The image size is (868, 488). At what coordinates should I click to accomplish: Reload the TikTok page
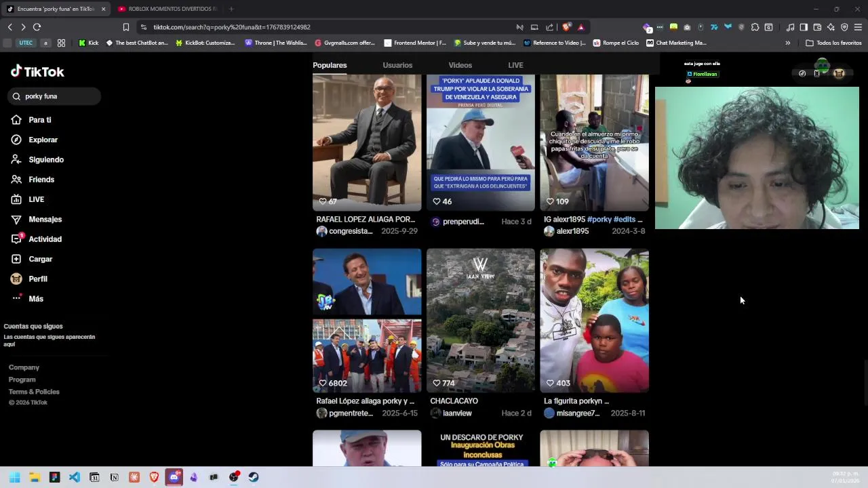37,27
